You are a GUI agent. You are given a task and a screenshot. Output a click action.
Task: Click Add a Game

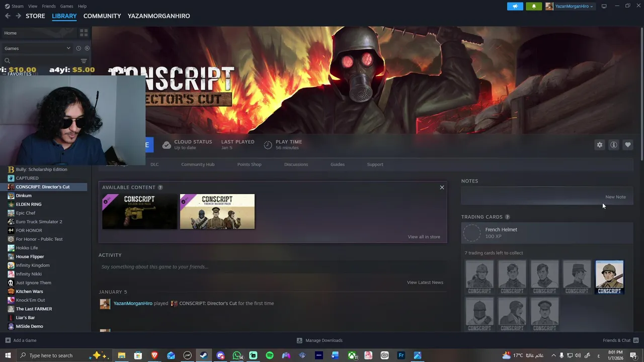[x=21, y=340]
